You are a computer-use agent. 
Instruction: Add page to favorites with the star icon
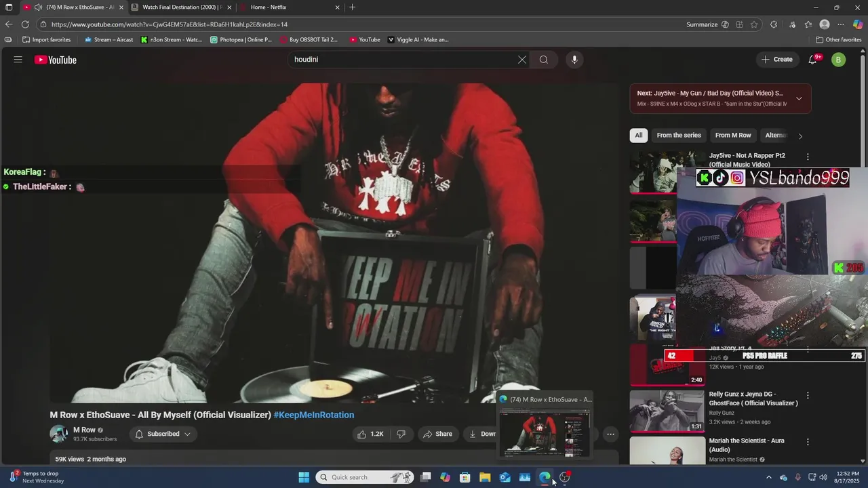(x=754, y=24)
